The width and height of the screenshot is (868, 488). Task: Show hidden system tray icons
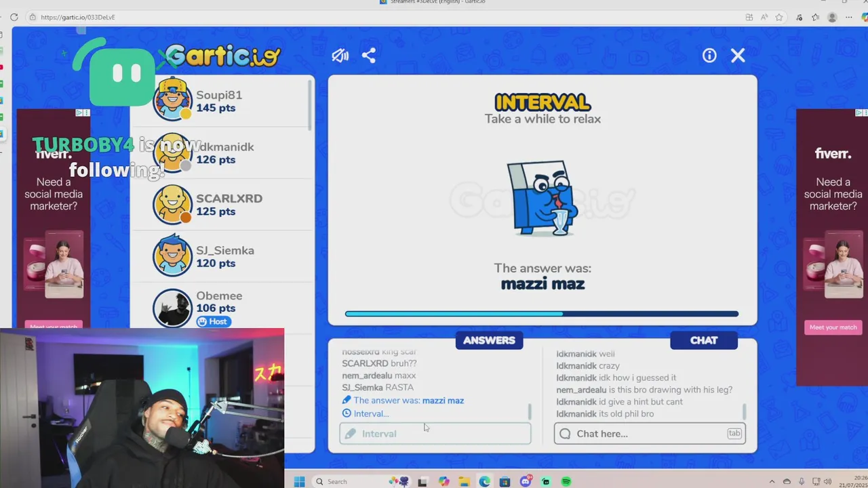pos(772,481)
